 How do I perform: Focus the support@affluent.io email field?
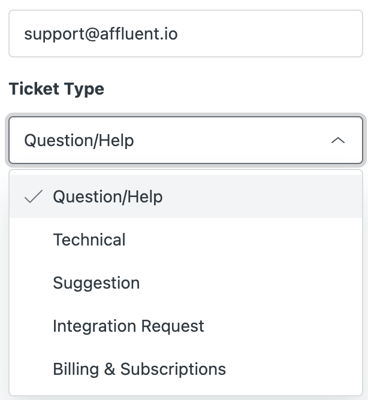(186, 34)
